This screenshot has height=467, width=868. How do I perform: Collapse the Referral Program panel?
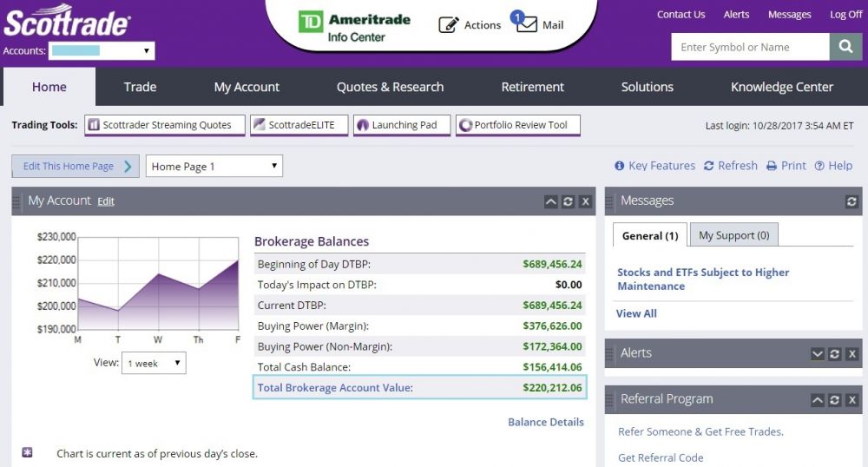(817, 400)
